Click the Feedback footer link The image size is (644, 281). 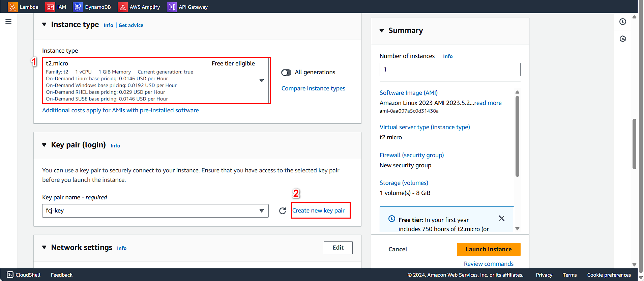[x=62, y=275]
